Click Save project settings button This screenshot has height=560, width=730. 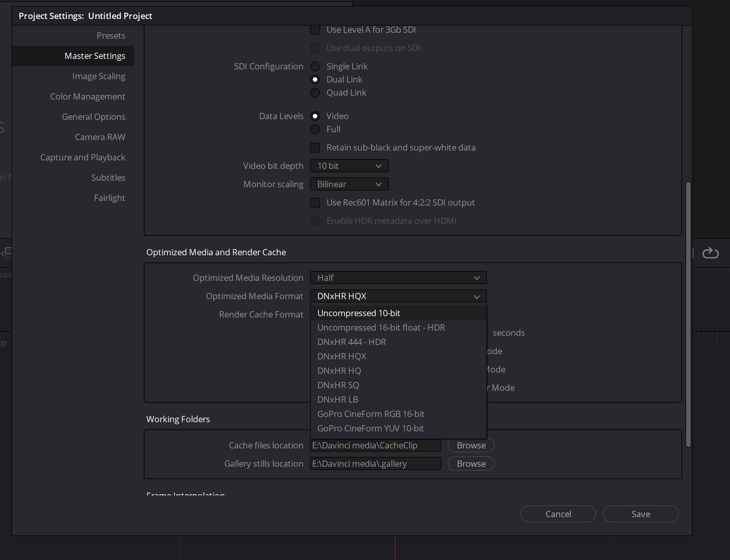[x=641, y=514]
